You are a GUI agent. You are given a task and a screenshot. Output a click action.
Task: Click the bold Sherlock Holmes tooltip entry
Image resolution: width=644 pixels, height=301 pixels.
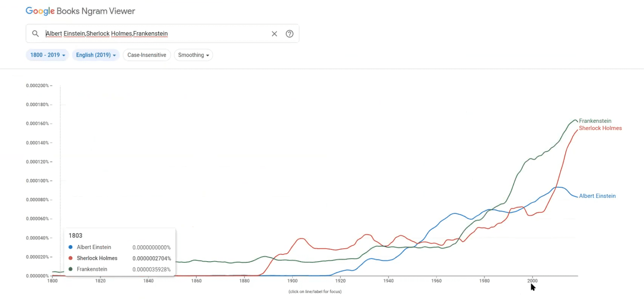click(97, 258)
